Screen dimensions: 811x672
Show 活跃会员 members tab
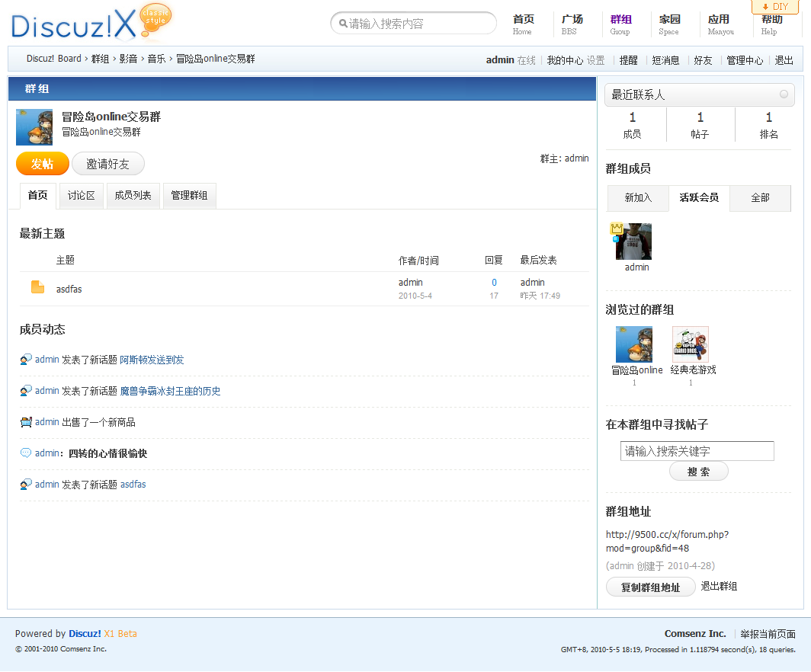tap(699, 198)
